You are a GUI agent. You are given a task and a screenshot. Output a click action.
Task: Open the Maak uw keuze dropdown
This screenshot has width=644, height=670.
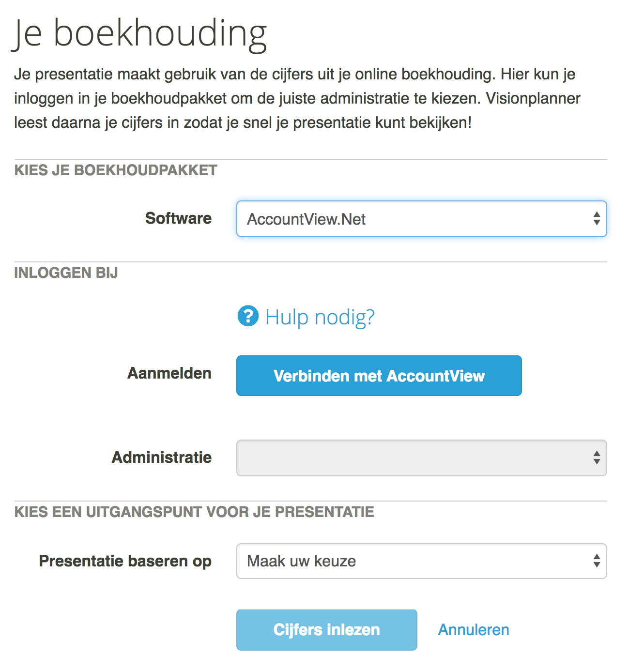(x=421, y=561)
